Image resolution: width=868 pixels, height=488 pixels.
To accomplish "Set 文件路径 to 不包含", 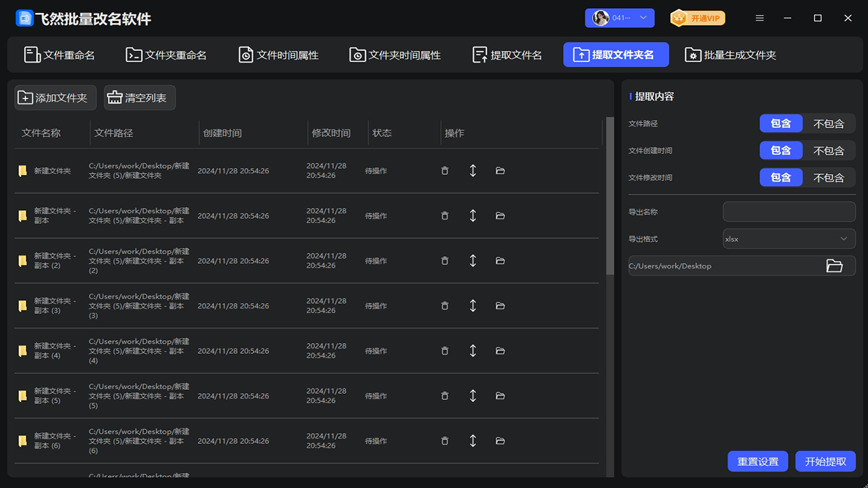I will click(829, 123).
